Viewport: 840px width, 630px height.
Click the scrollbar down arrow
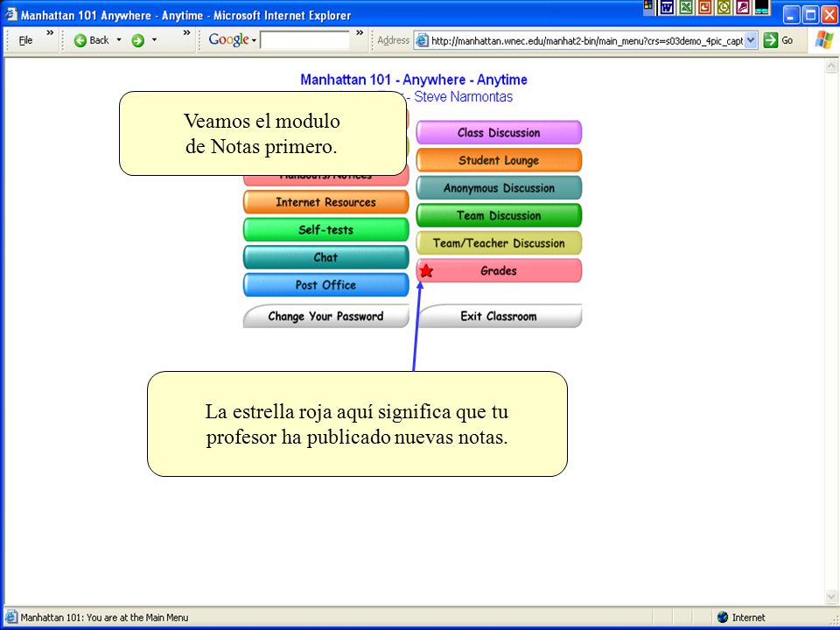831,596
